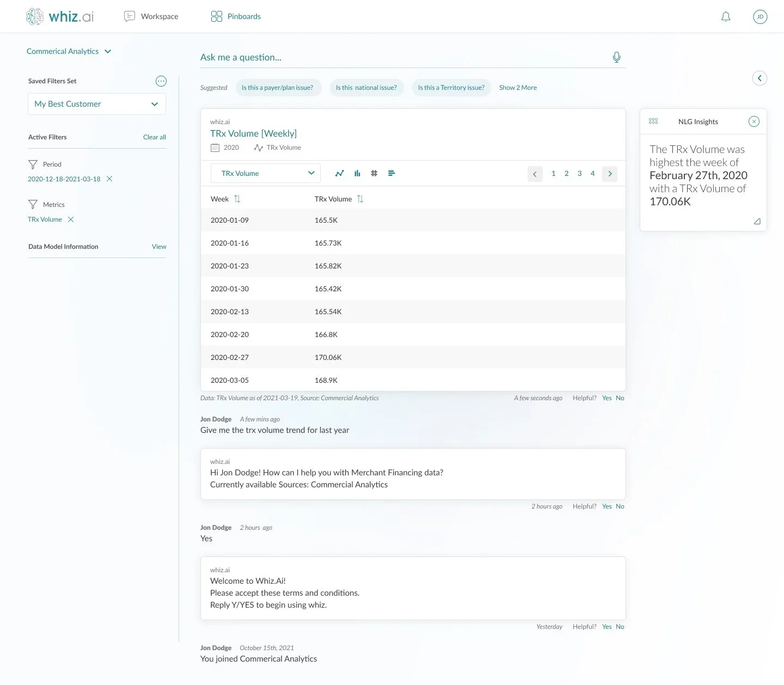
Task: Switch to bar chart view
Action: (357, 173)
